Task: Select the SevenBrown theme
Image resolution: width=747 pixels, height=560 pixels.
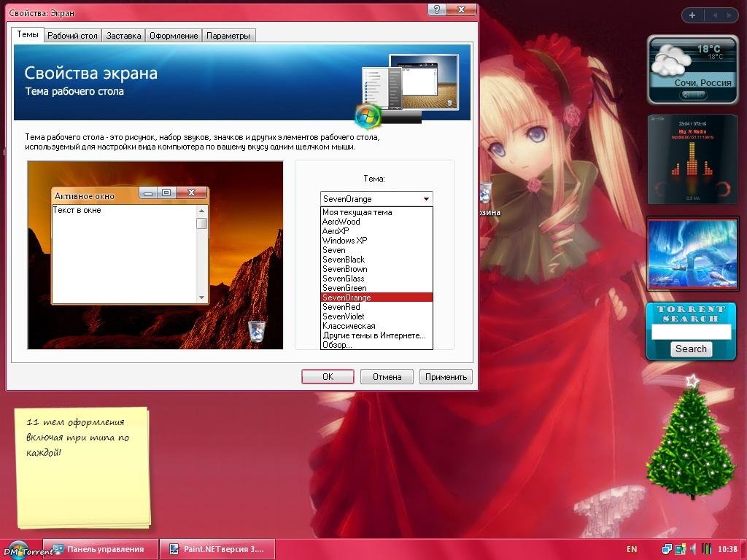Action: [x=376, y=270]
